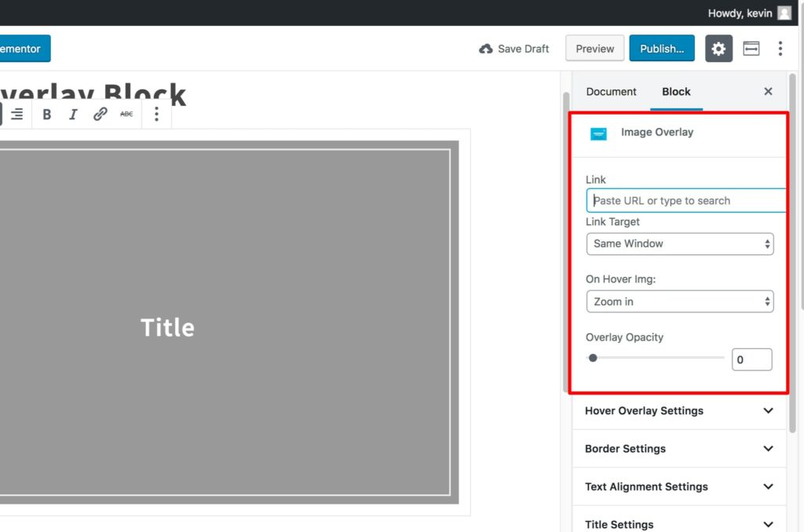Click the Bold formatting icon
The width and height of the screenshot is (804, 532).
click(47, 115)
